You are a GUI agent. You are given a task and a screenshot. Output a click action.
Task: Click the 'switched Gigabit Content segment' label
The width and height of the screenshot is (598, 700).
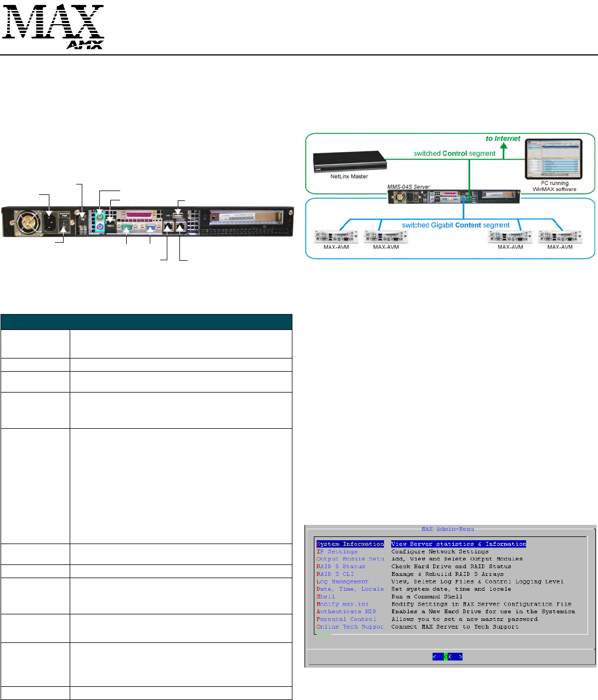tap(456, 225)
